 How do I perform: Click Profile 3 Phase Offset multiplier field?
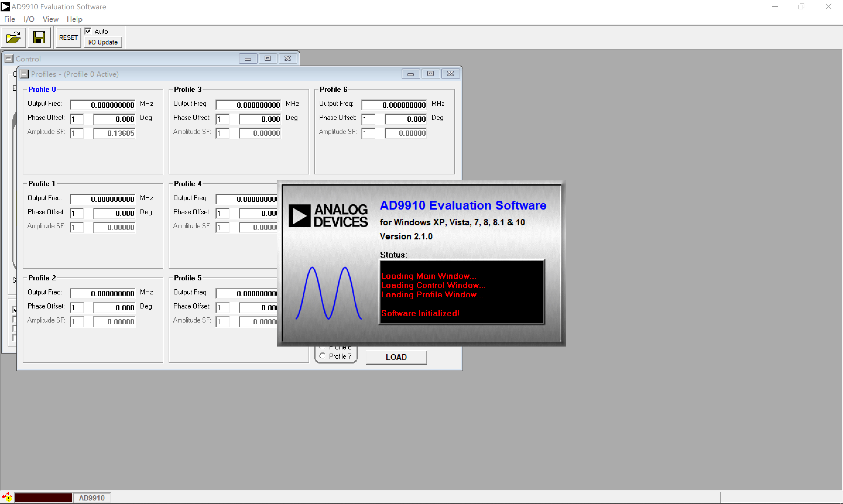tap(222, 119)
